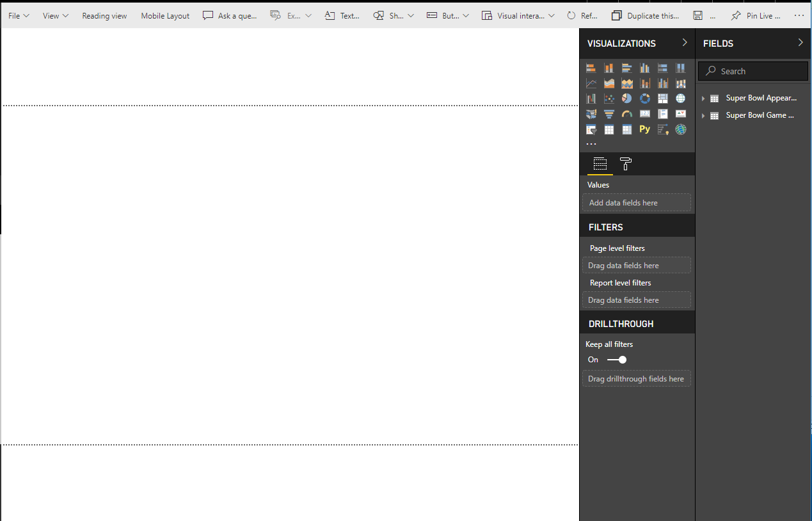812x521 pixels.
Task: Select the 100% stacked bar chart visualization
Action: pos(663,68)
